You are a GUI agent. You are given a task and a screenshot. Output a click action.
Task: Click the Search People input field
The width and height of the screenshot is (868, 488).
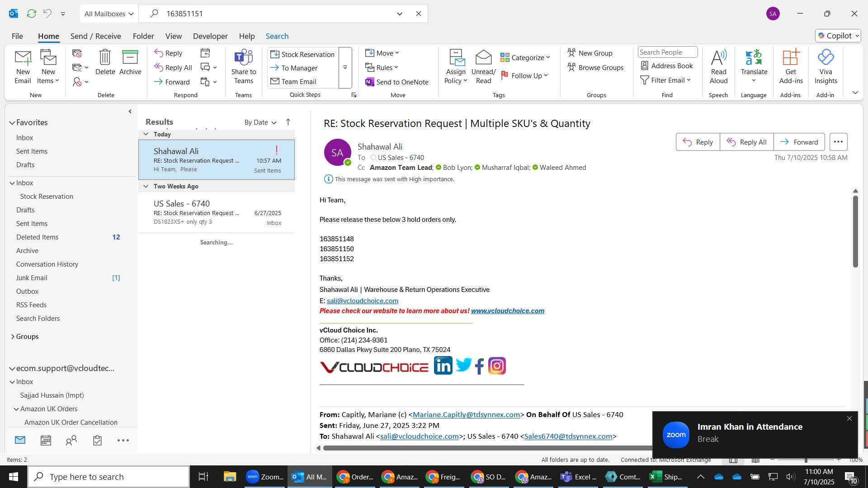[x=667, y=52]
